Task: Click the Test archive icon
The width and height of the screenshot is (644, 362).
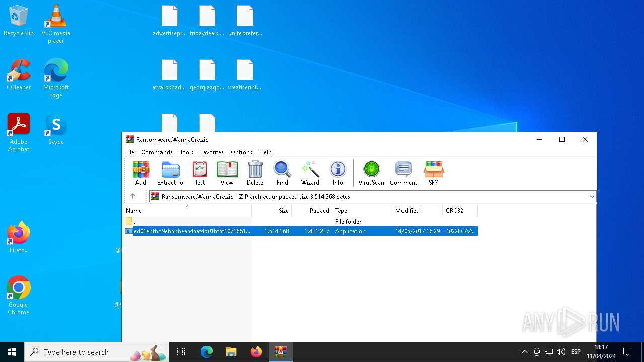Action: 200,173
